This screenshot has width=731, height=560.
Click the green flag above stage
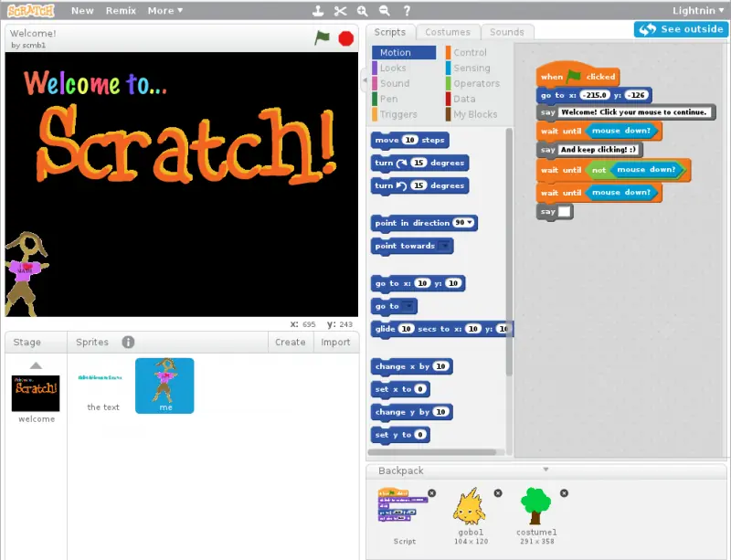(322, 37)
